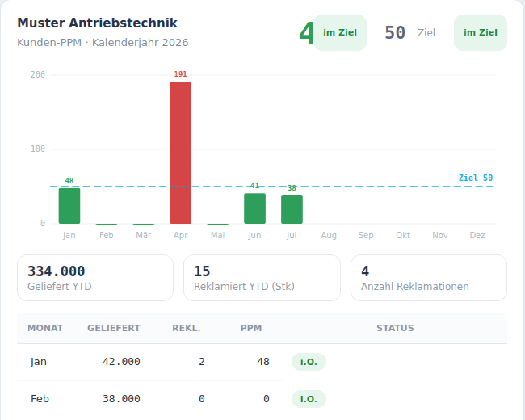Open the 'Reklamiert YTD (Stk)' card

(262, 278)
